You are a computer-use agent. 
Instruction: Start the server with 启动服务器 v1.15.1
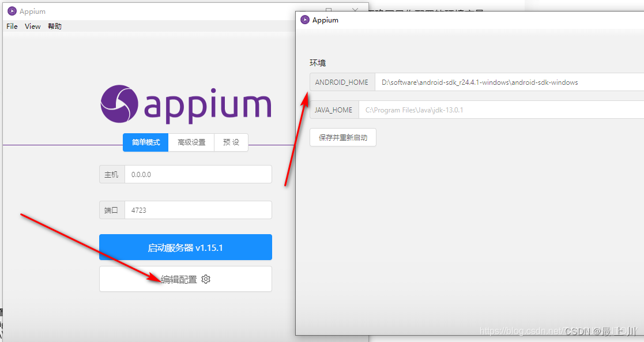point(186,247)
